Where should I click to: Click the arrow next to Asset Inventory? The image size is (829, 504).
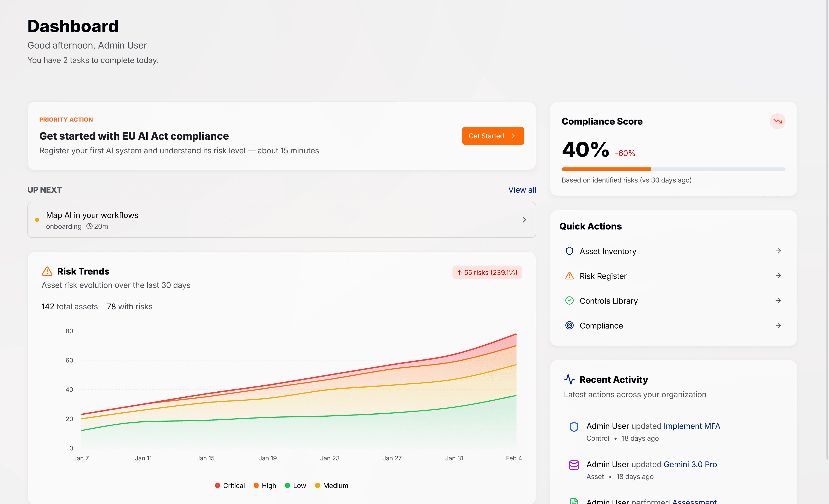click(x=778, y=251)
